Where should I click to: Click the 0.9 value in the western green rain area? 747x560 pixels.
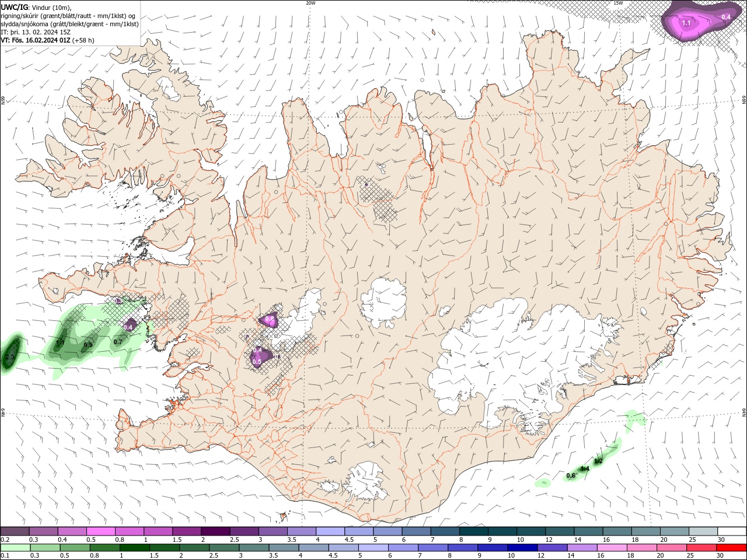tap(88, 345)
